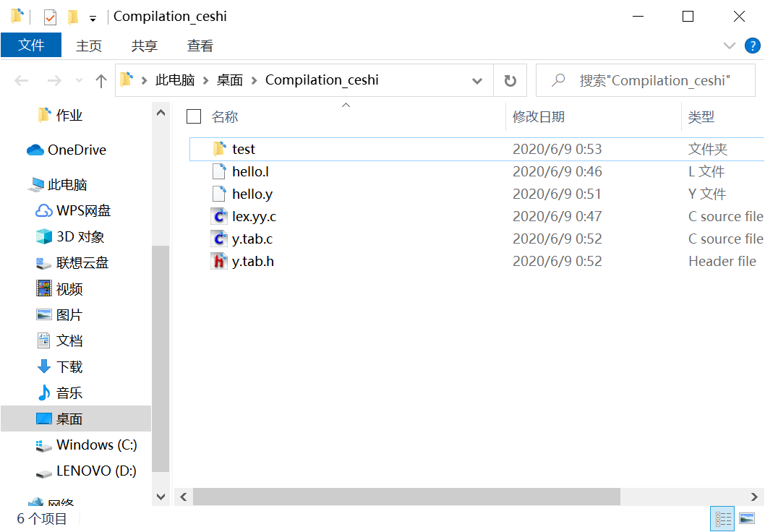Click the Properties checkmark icon in title bar
Screen dimensions: 765x532
pyautogui.click(x=50, y=17)
